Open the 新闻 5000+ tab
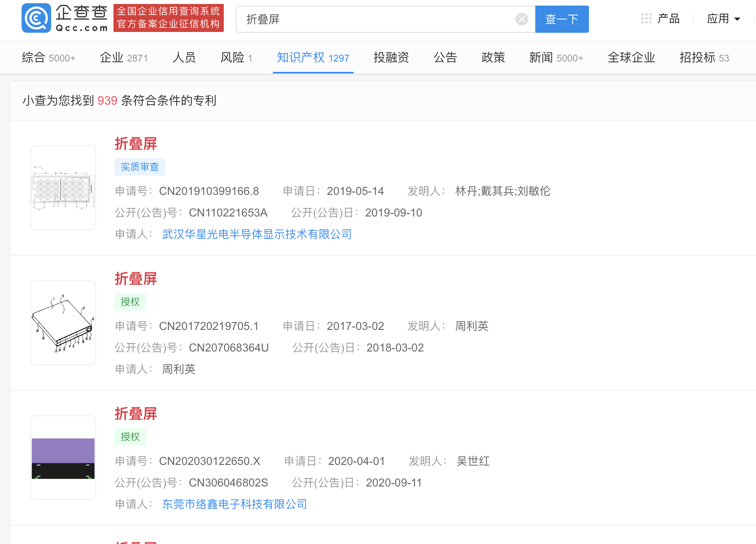Viewport: 756px width, 544px height. tap(556, 58)
